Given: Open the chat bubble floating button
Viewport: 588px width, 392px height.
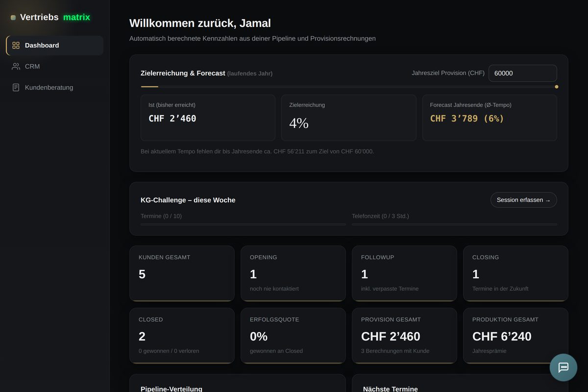Looking at the screenshot, I should click(563, 367).
